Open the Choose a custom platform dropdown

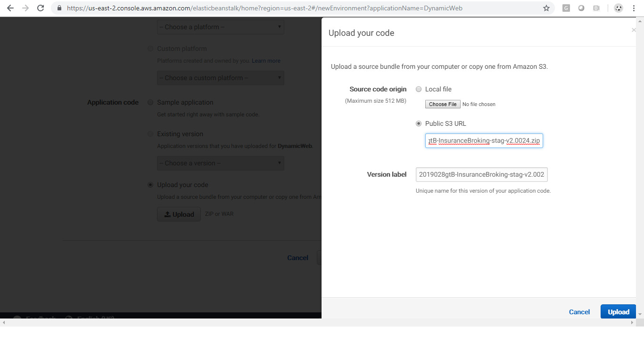220,78
